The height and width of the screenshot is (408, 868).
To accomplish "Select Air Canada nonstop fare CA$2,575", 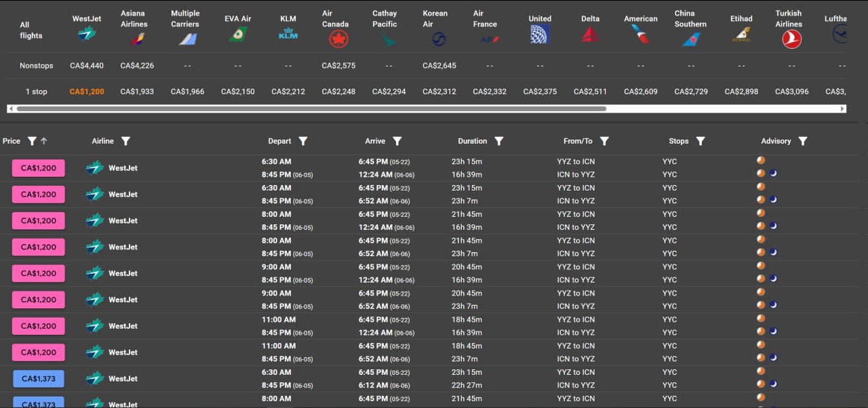I will [338, 66].
